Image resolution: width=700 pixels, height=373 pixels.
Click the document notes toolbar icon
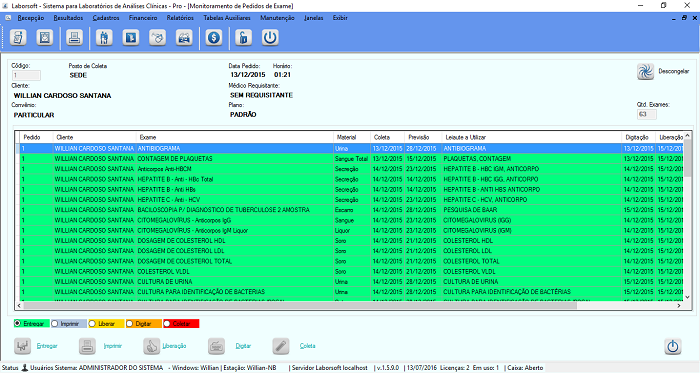18,37
